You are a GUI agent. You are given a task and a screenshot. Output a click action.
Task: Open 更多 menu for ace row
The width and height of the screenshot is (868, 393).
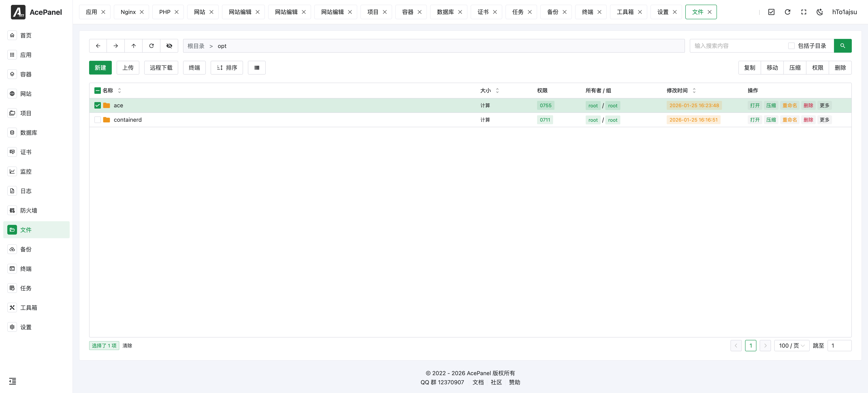824,106
